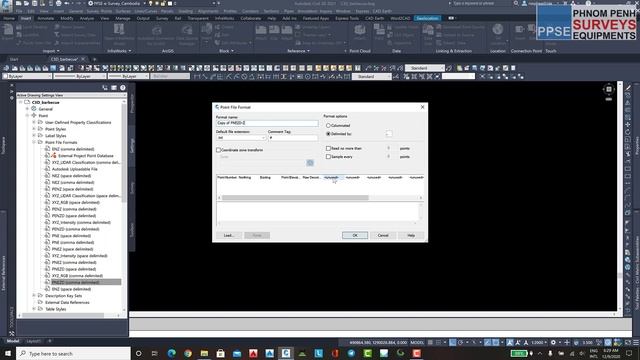Click the External Project Point Database icon
Screen dimensions: 640x360
coord(53,156)
